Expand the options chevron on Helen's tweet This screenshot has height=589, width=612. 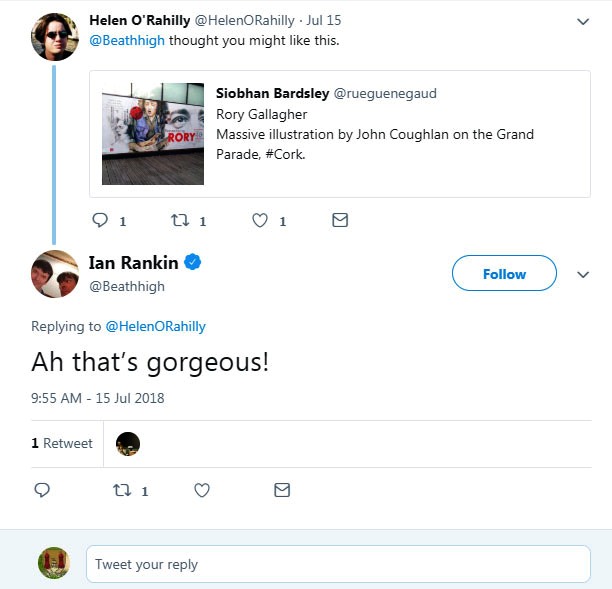point(584,21)
